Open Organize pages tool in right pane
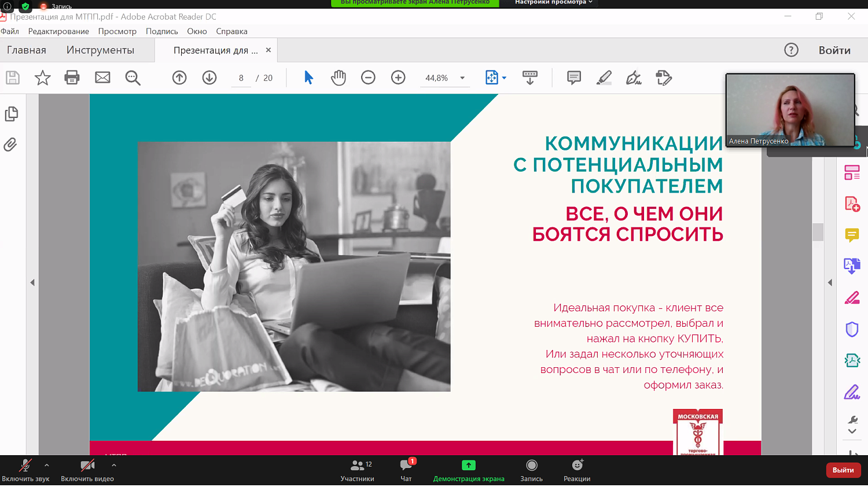 click(x=852, y=172)
